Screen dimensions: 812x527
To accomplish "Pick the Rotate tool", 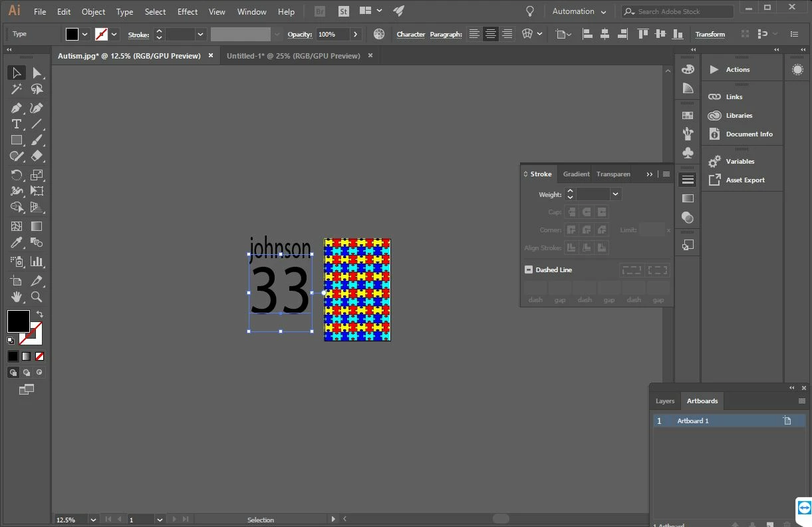I will click(17, 175).
